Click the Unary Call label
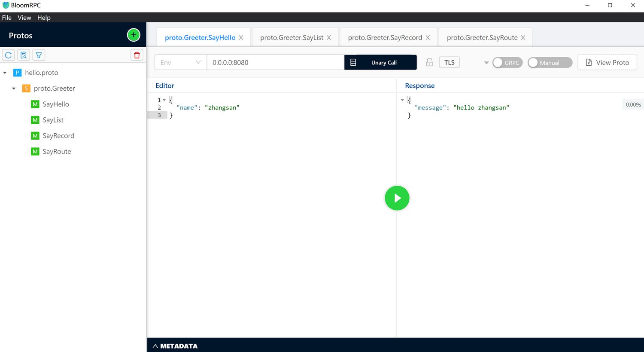This screenshot has height=352, width=644. click(384, 63)
